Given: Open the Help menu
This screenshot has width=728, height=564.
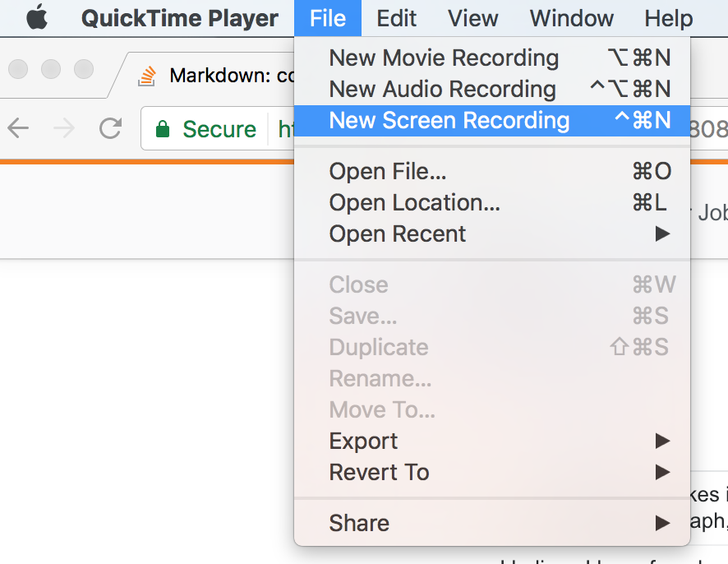Looking at the screenshot, I should (x=667, y=18).
